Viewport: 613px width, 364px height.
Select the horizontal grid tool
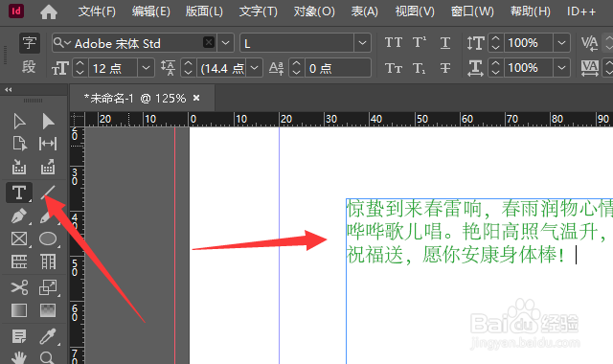pos(19,262)
